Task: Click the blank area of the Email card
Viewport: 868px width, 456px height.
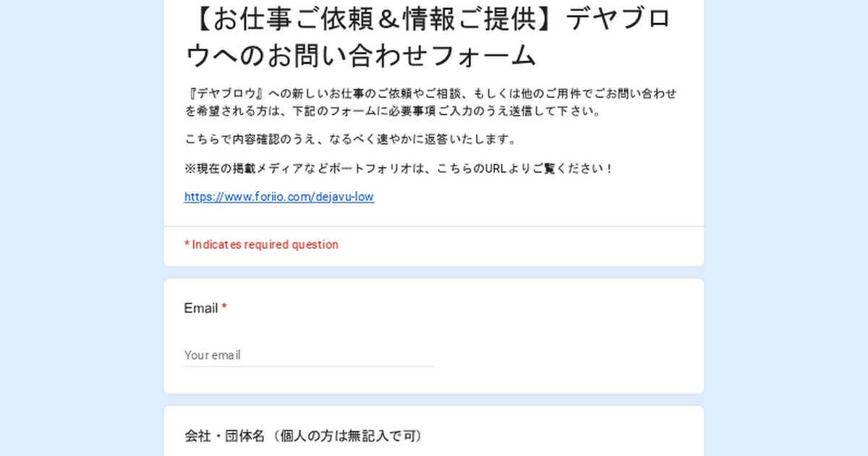Action: click(x=564, y=340)
